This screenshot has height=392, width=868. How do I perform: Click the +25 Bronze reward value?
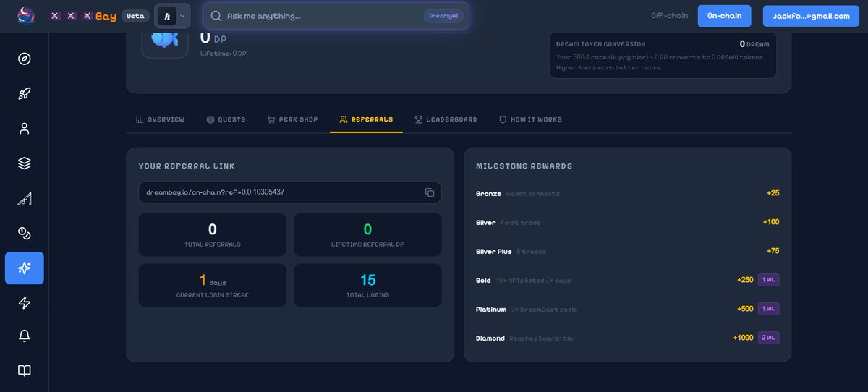pyautogui.click(x=773, y=193)
